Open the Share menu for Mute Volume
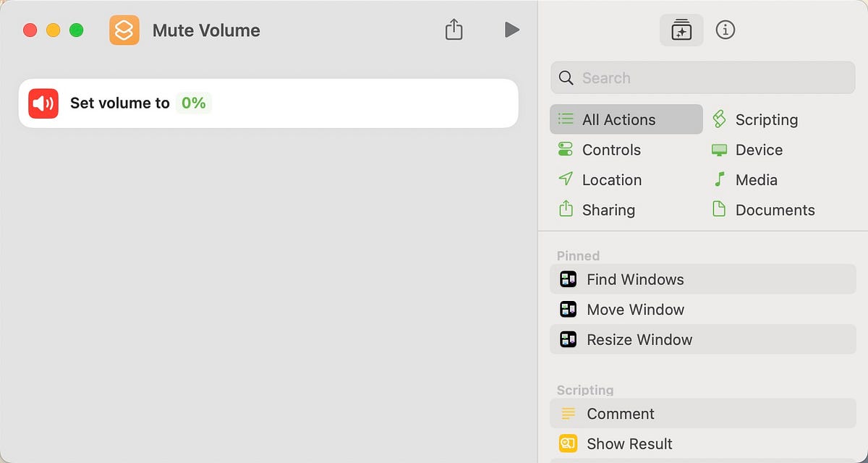Screen dimensions: 868x463 [x=454, y=30]
